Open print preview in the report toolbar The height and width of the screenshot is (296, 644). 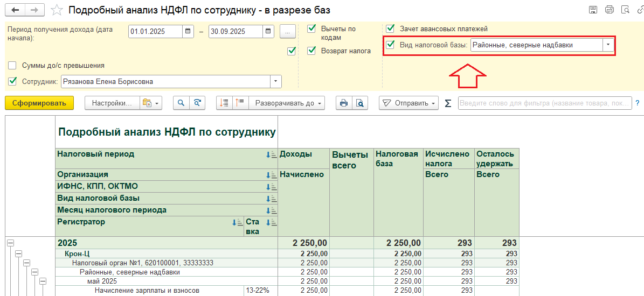[x=359, y=103]
